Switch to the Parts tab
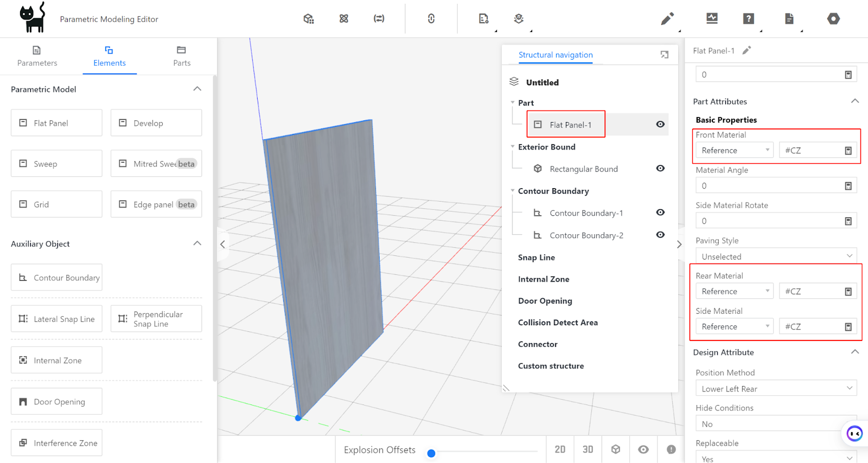The image size is (868, 463). [182, 56]
